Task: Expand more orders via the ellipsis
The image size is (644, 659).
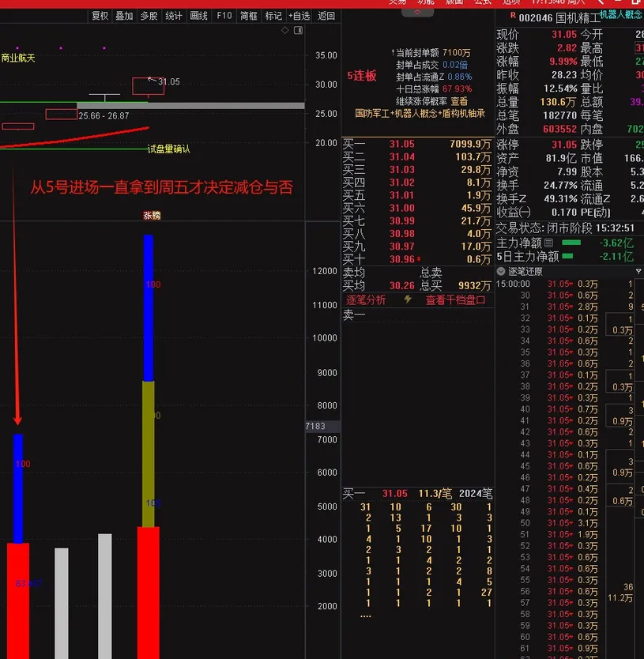Action: point(365,615)
